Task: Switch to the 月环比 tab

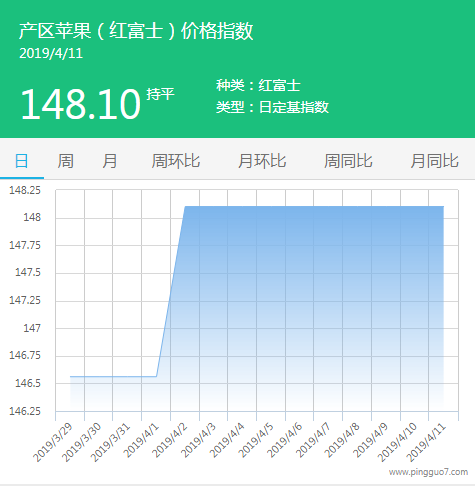Action: point(262,161)
